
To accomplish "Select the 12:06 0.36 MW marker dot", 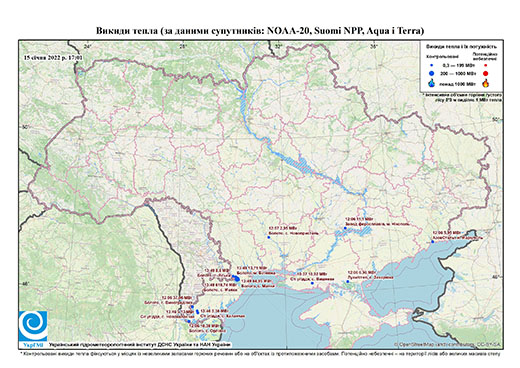I will 348,282.
